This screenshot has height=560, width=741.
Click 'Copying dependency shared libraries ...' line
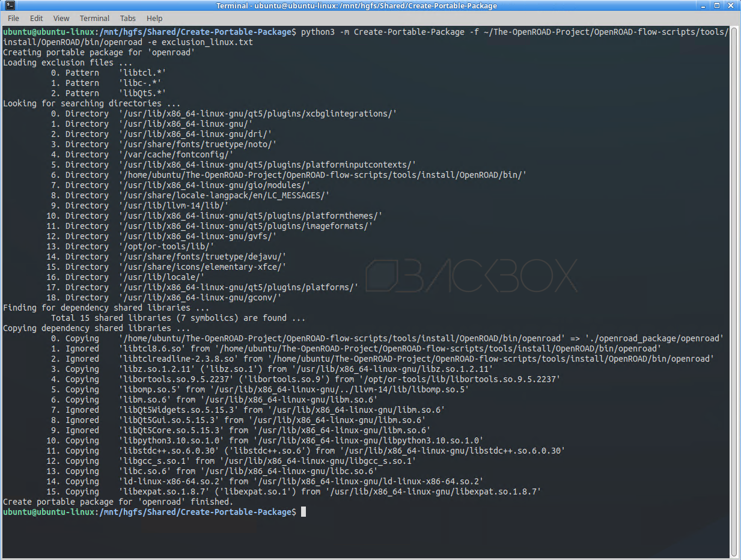(x=97, y=328)
